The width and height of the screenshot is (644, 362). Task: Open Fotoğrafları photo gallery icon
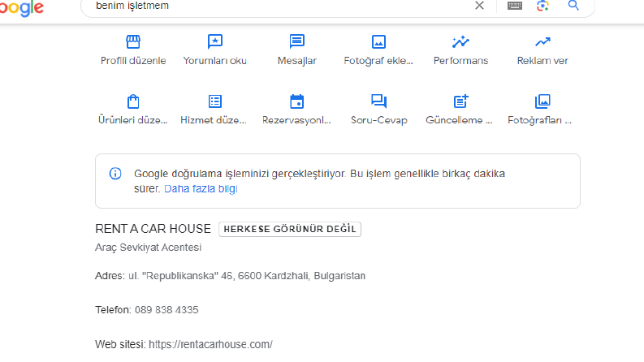542,101
